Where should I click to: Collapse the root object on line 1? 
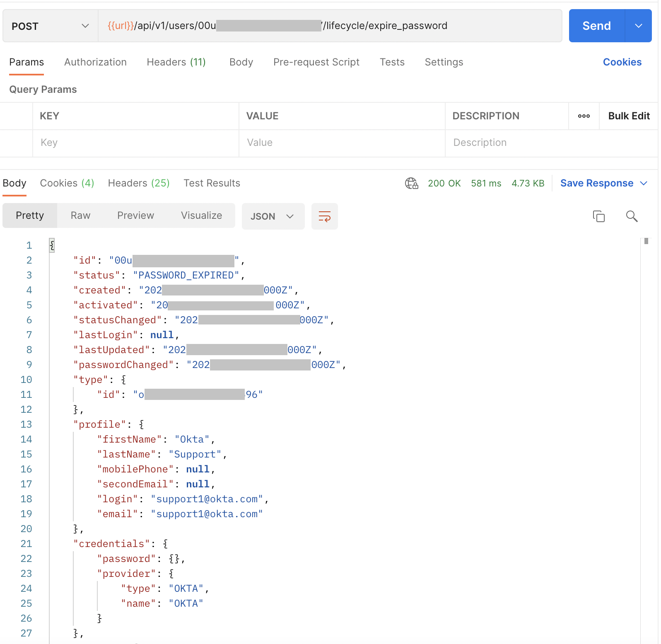(52, 245)
